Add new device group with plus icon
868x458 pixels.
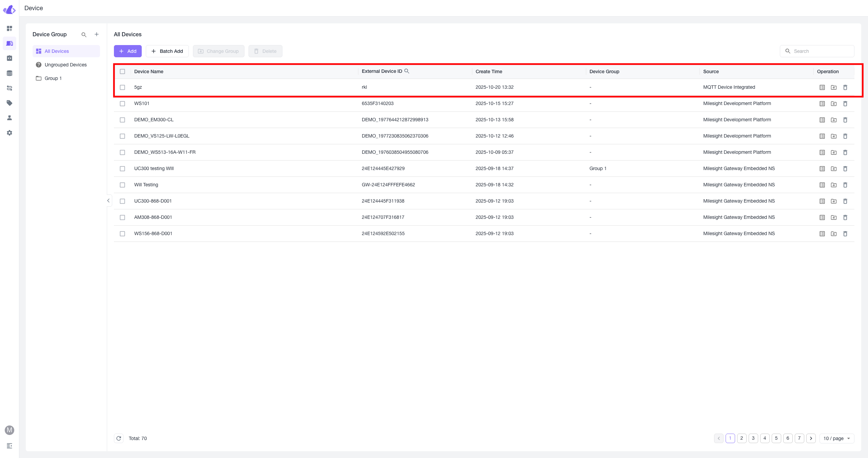coord(97,35)
